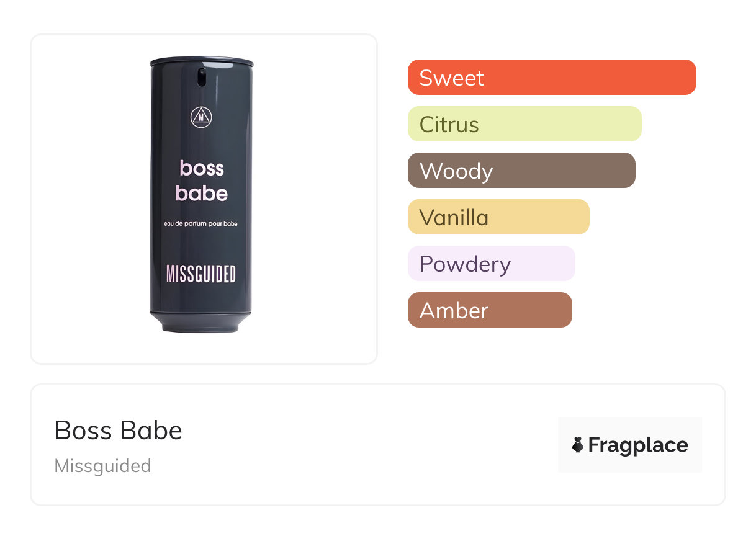Click the 'eau de parfum pour babe' text
756x536 pixels.
[x=201, y=223]
